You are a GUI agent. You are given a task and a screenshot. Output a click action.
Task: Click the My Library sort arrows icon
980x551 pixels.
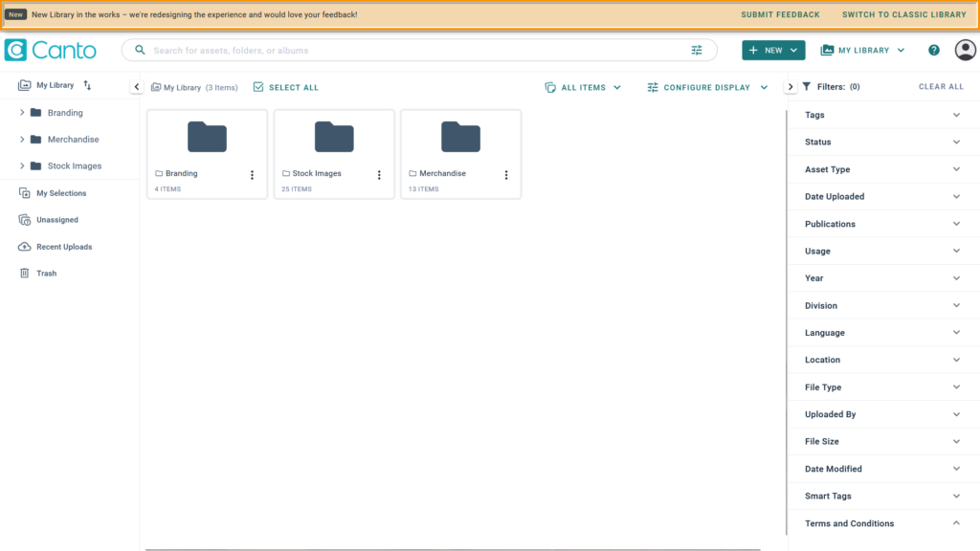[x=87, y=85]
